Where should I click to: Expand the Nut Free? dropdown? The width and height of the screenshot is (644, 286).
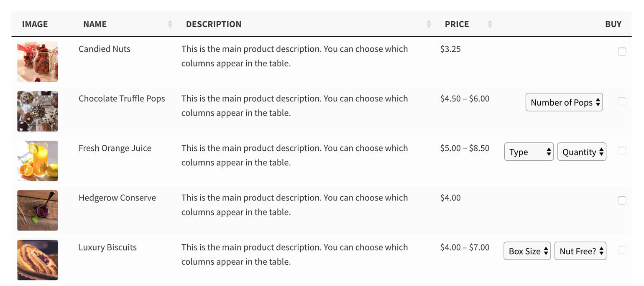(x=580, y=251)
